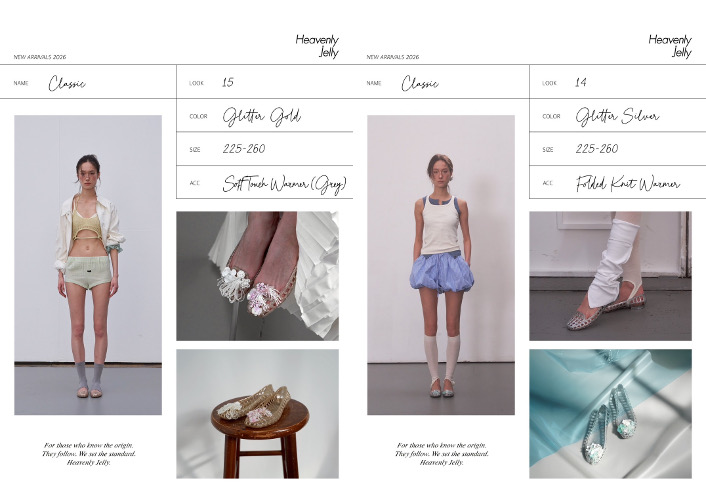Image resolution: width=706 pixels, height=500 pixels.
Task: Select the Glitter Silver color text
Action: coord(617,116)
